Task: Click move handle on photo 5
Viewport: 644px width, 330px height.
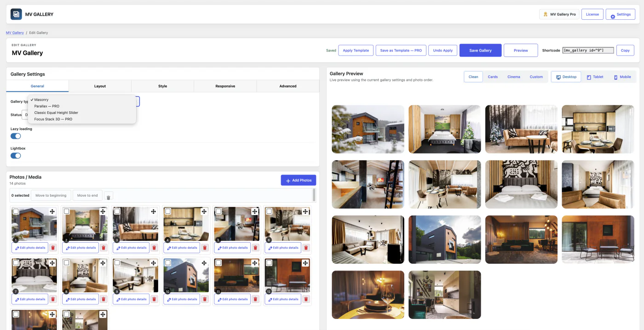Action: click(255, 211)
